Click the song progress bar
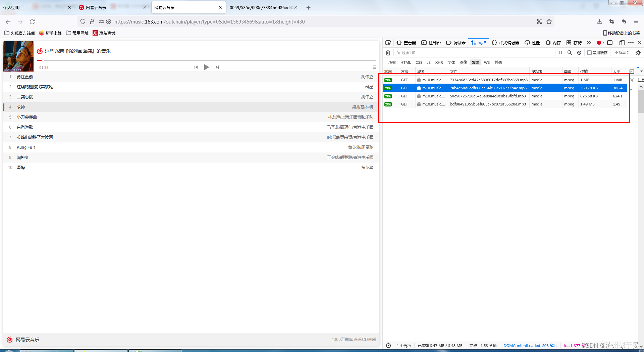 [x=206, y=60]
